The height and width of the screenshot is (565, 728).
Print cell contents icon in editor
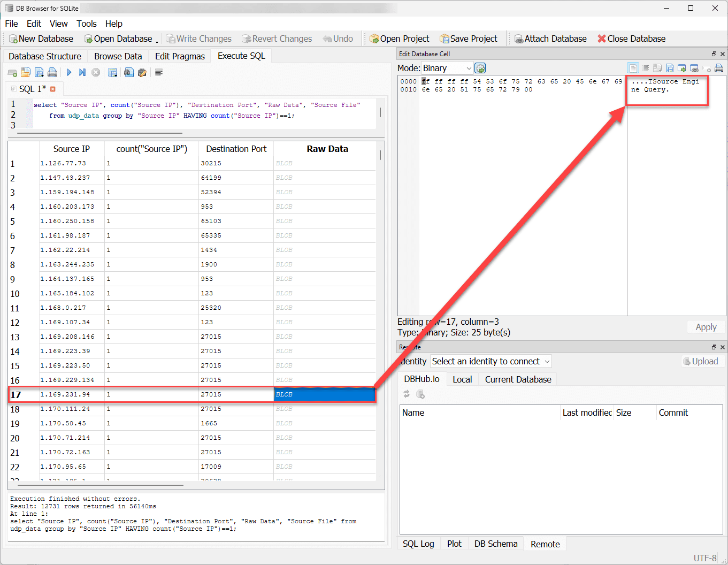719,68
